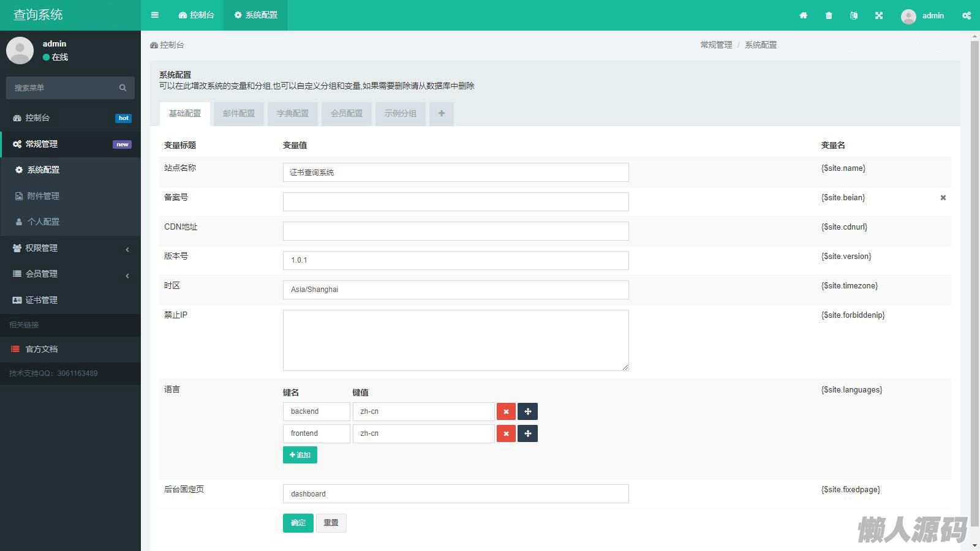Switch to the 邮件配置 tab
The width and height of the screenshot is (980, 551).
[x=239, y=114]
